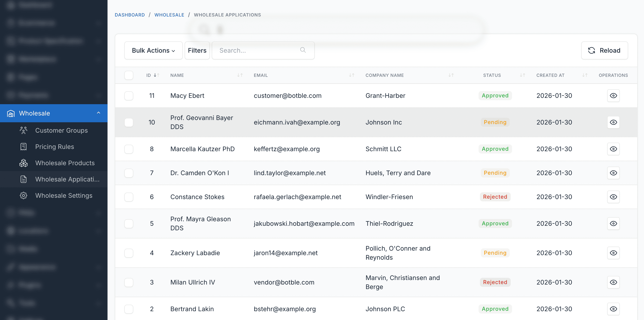Click the Customer Groups people icon
This screenshot has height=320, width=644.
(24, 130)
